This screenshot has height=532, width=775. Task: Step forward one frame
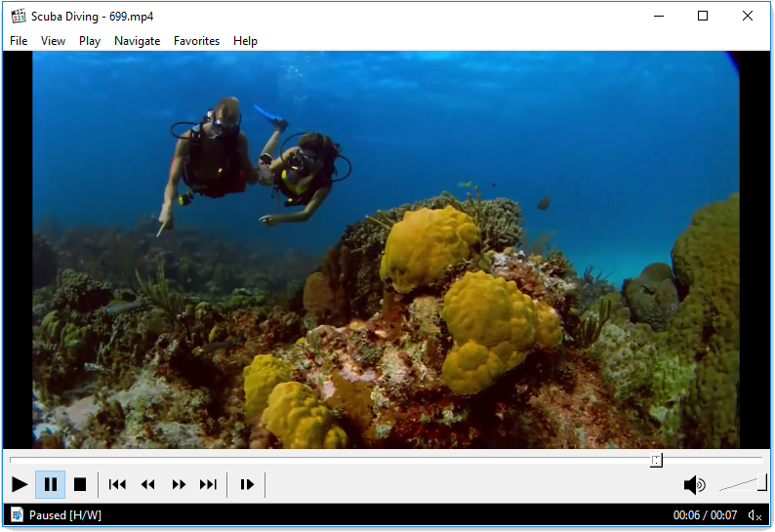pos(247,484)
